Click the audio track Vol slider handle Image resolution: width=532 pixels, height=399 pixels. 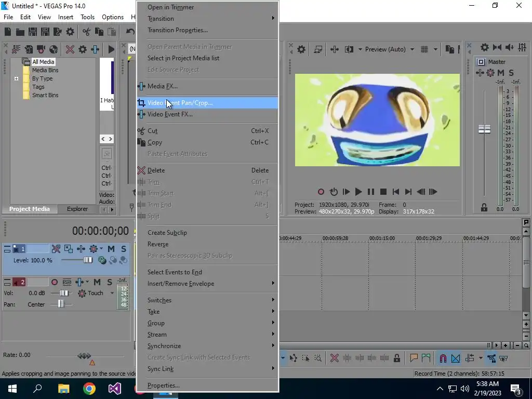pyautogui.click(x=64, y=293)
